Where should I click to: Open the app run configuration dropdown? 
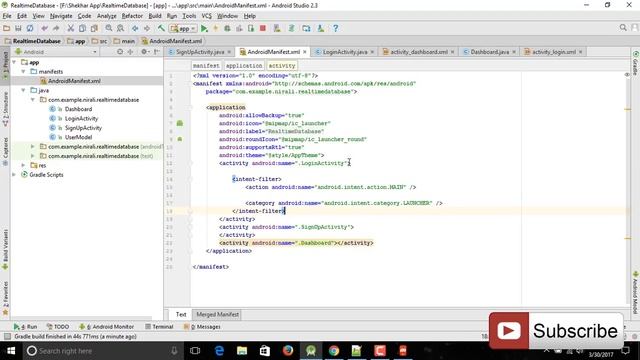[183, 29]
